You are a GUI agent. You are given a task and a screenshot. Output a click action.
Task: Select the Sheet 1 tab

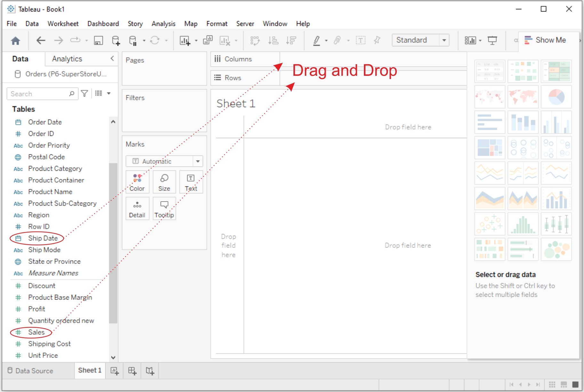(90, 370)
